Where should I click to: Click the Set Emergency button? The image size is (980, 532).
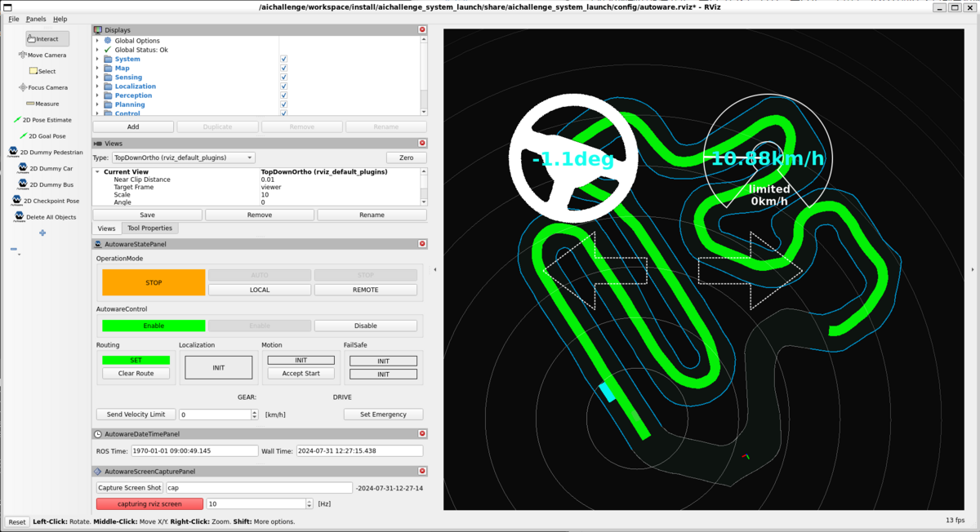click(384, 415)
